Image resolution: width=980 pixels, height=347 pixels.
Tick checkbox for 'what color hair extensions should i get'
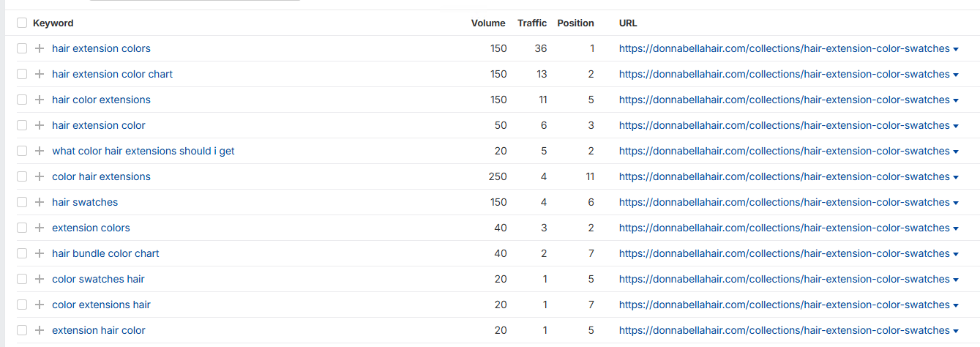22,151
